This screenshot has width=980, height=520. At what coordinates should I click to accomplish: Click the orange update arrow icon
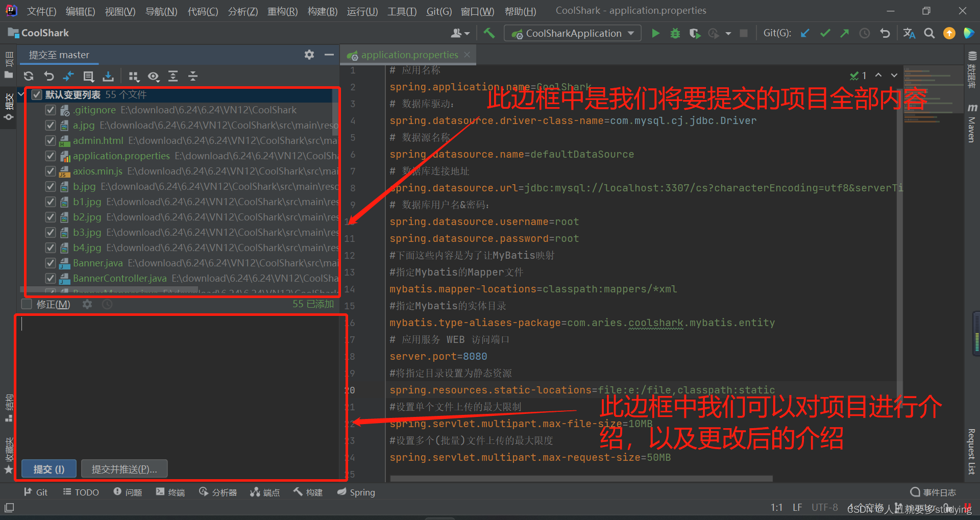pyautogui.click(x=949, y=33)
